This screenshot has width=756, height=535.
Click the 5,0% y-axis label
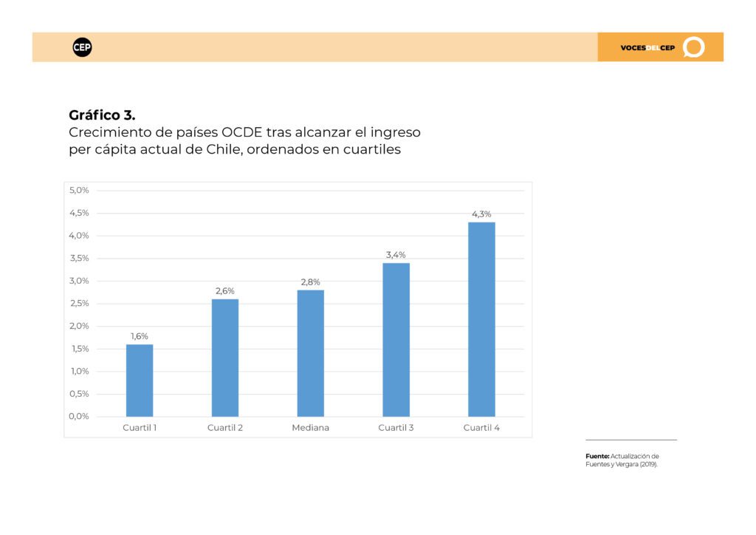[79, 190]
